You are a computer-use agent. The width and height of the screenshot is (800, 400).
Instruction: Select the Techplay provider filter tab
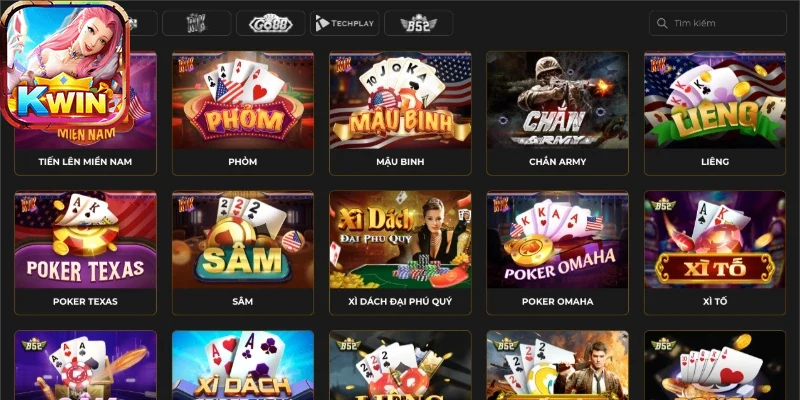coord(344,23)
